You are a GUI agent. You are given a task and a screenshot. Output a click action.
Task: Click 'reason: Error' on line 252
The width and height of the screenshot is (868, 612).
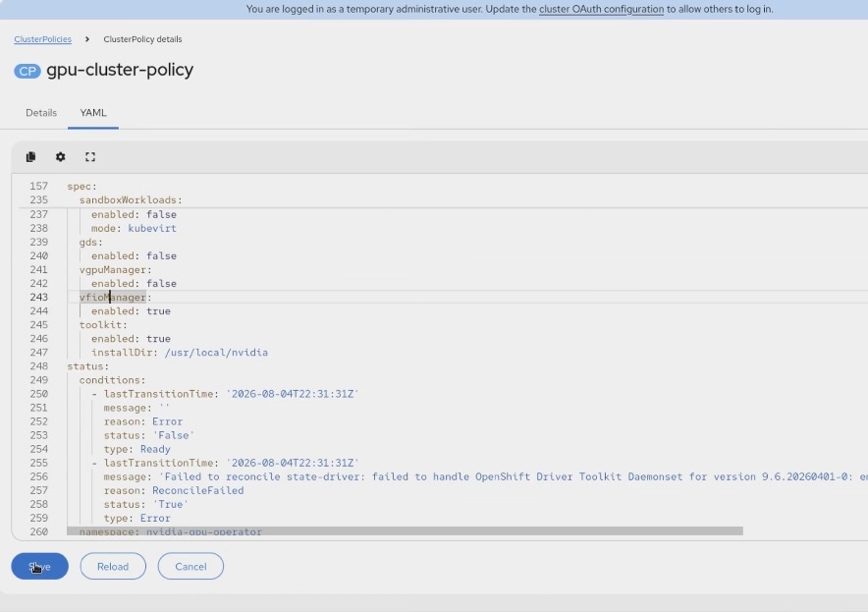click(142, 421)
